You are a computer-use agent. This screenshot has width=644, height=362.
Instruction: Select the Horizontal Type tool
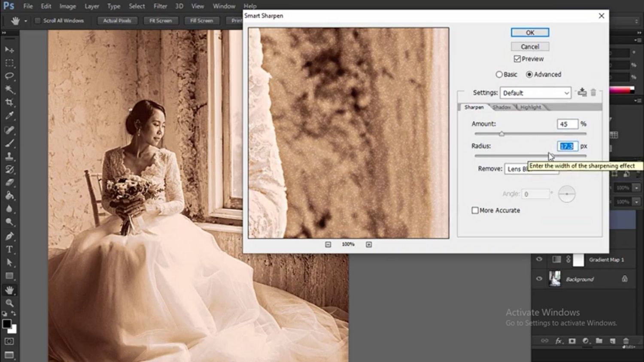point(9,249)
